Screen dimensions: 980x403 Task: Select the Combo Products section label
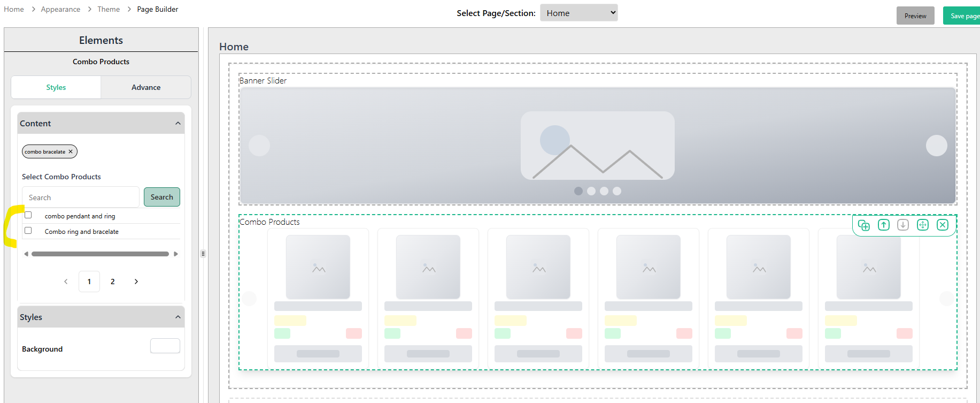click(x=269, y=222)
